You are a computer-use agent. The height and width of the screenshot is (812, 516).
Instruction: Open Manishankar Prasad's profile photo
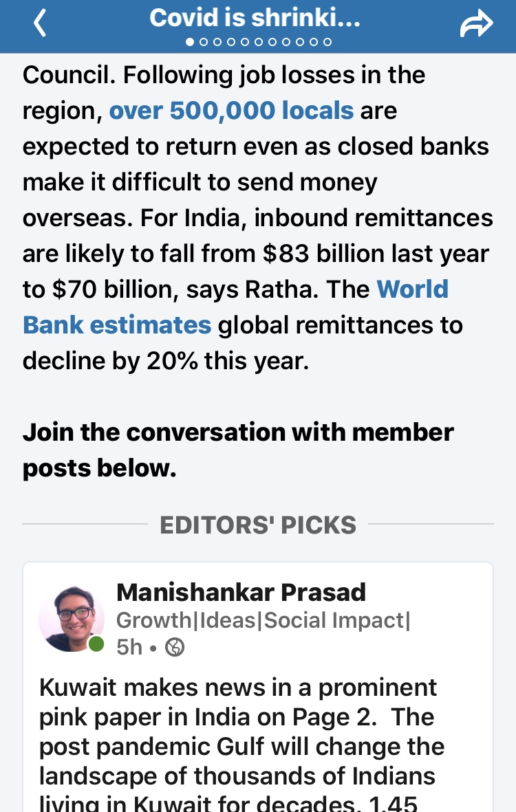pos(72,619)
